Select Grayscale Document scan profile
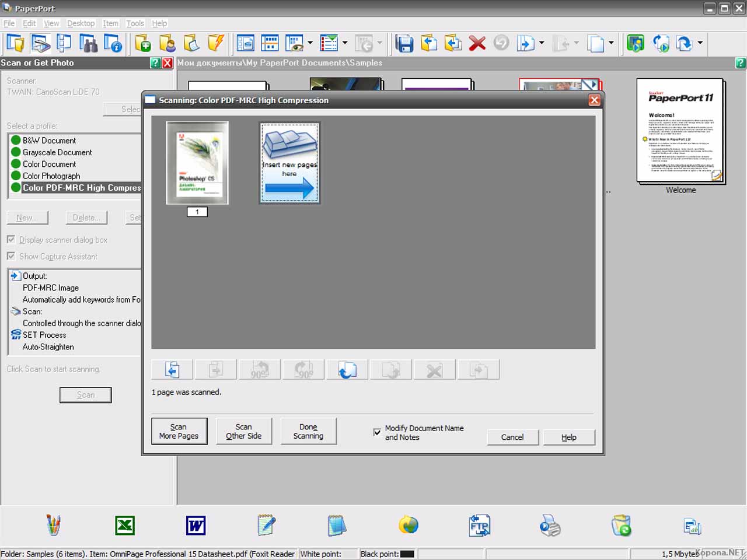Viewport: 747px width, 560px height. pos(57,152)
